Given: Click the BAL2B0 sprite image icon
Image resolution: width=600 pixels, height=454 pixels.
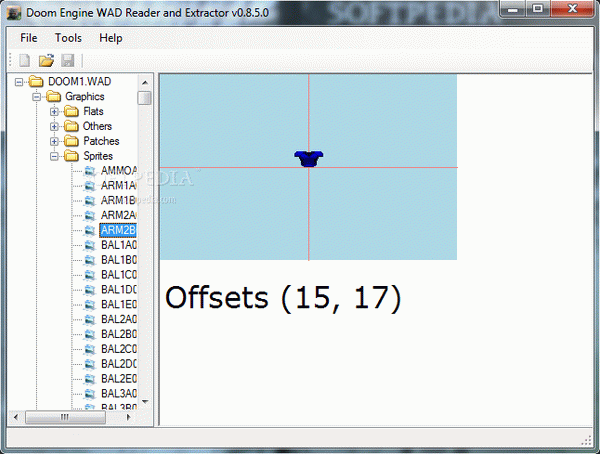Looking at the screenshot, I should pyautogui.click(x=90, y=334).
